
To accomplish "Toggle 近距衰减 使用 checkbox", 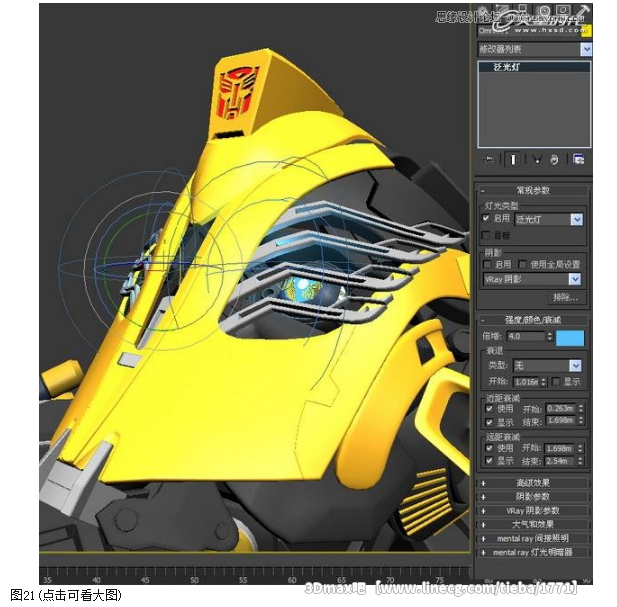I will pos(489,408).
